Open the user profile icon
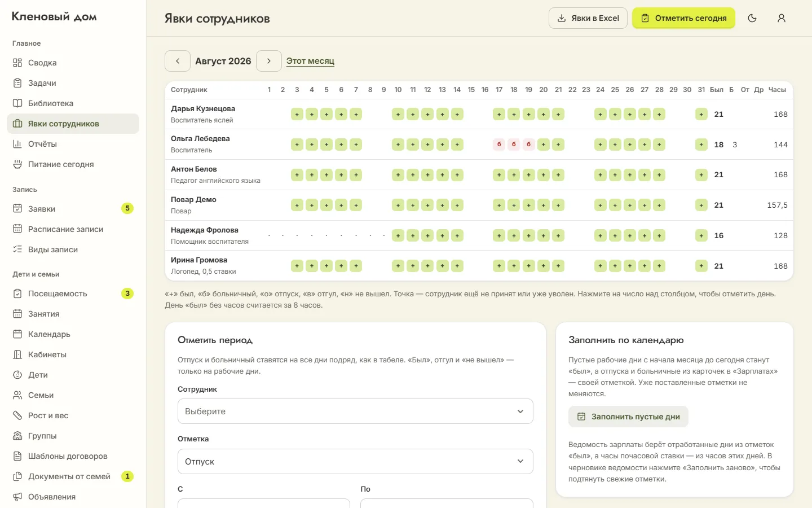This screenshot has height=508, width=812. (x=782, y=18)
